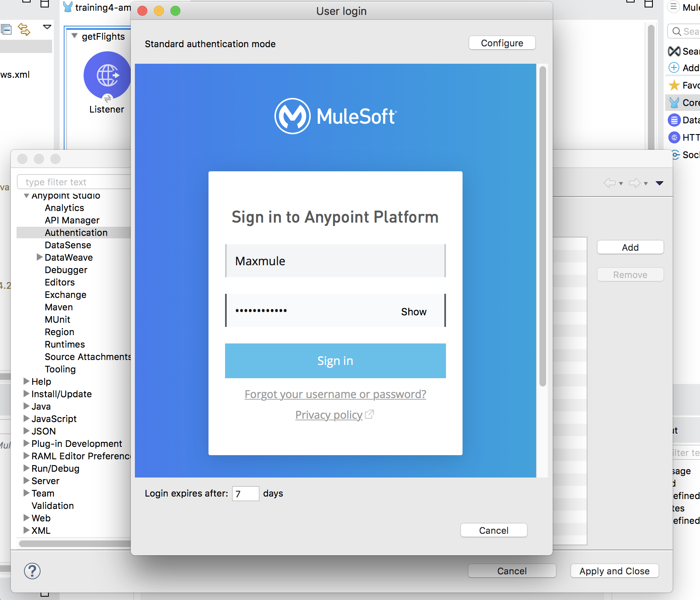The width and height of the screenshot is (700, 600).
Task: Expand the Team preferences node
Action: [x=26, y=493]
